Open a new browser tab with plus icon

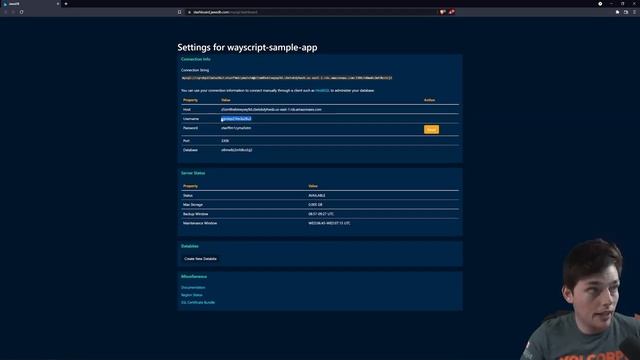pyautogui.click(x=66, y=4)
